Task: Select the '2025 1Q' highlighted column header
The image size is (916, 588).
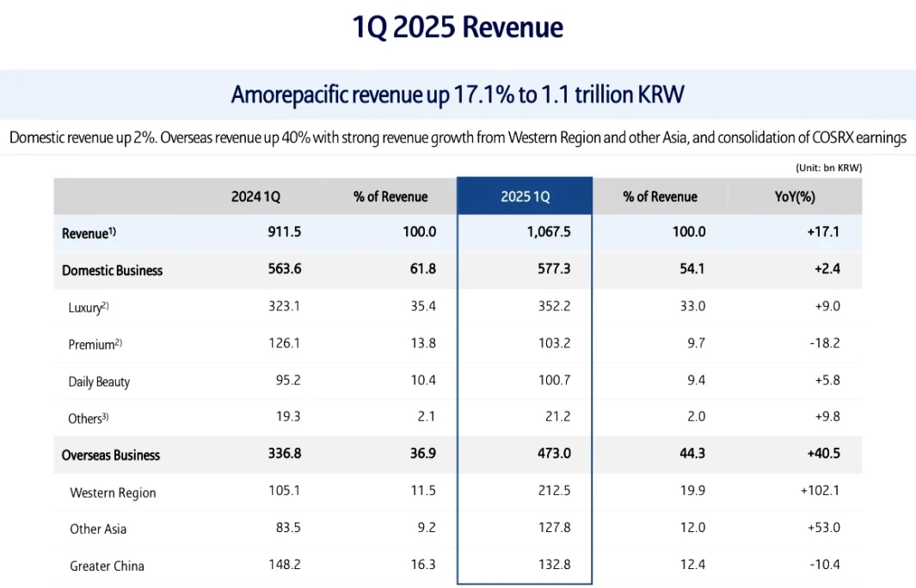Action: pyautogui.click(x=525, y=197)
